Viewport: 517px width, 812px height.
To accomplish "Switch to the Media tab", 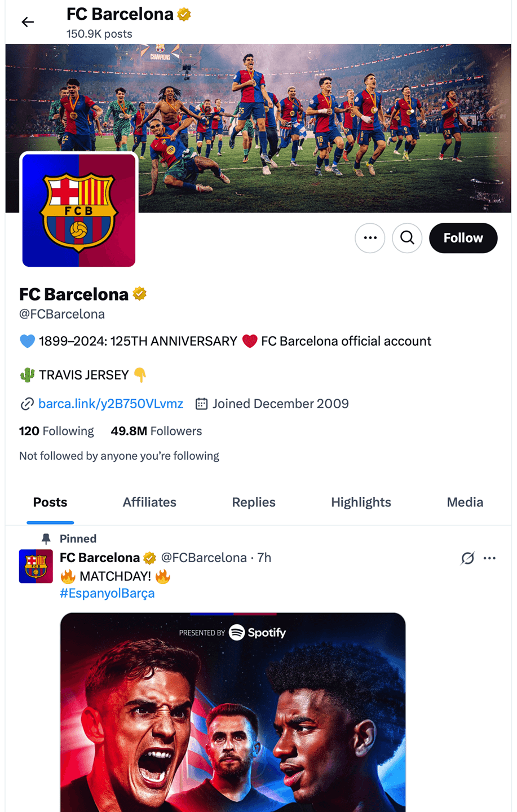I will [465, 502].
